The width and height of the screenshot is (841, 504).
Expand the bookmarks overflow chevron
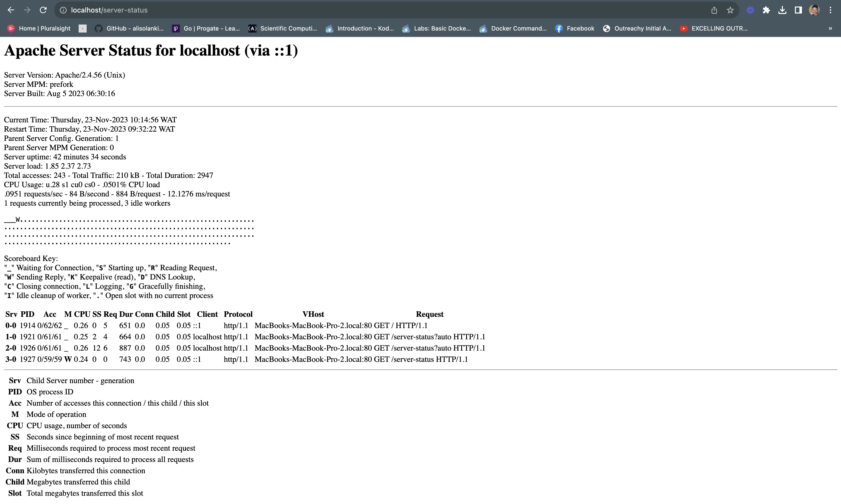830,29
